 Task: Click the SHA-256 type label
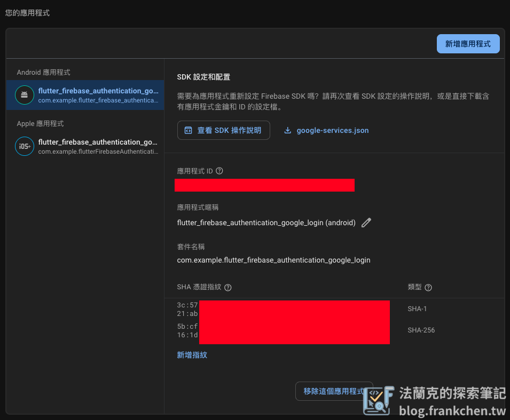(x=421, y=330)
